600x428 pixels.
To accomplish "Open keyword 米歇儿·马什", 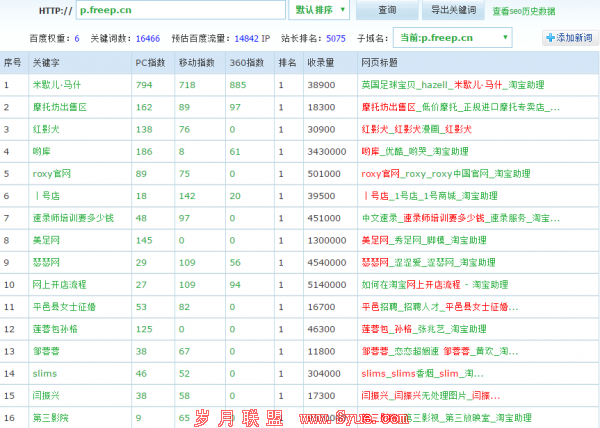I will tap(57, 85).
